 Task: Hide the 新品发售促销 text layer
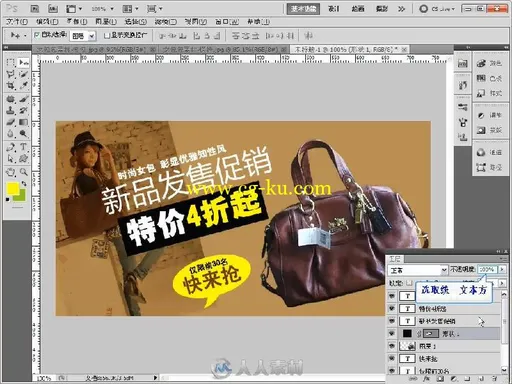392,321
